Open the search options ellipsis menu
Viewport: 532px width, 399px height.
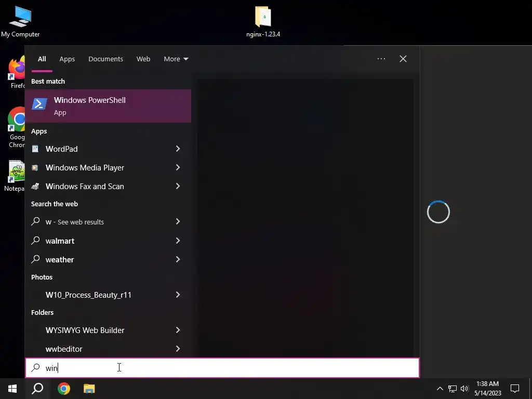pyautogui.click(x=381, y=59)
